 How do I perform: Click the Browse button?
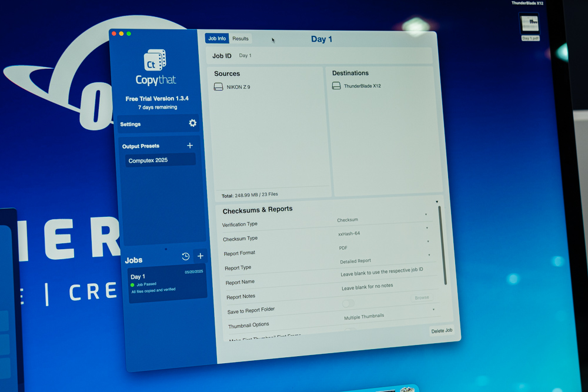point(422,297)
